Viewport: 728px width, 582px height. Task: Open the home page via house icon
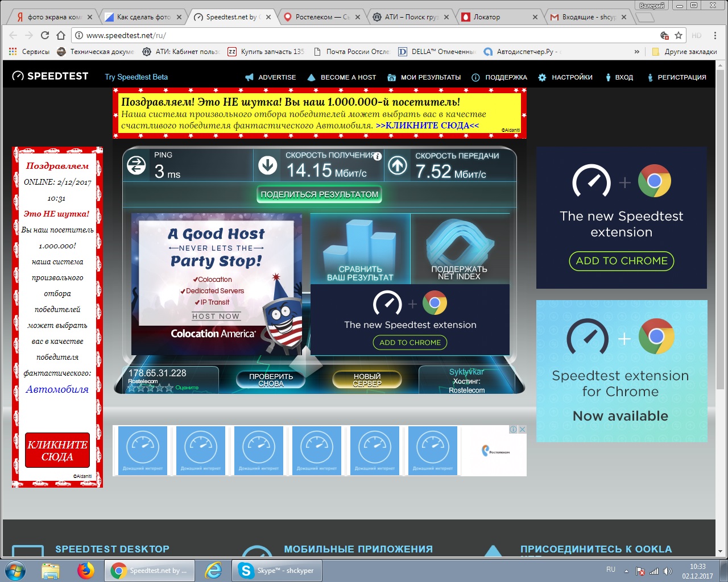click(x=61, y=35)
